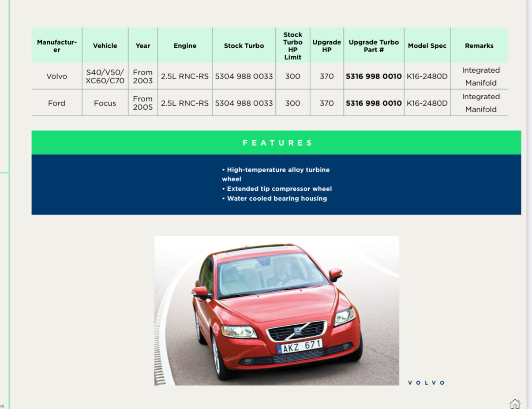This screenshot has height=409, width=532.
Task: Click the Upgrade Turbo Part # header
Action: (374, 45)
